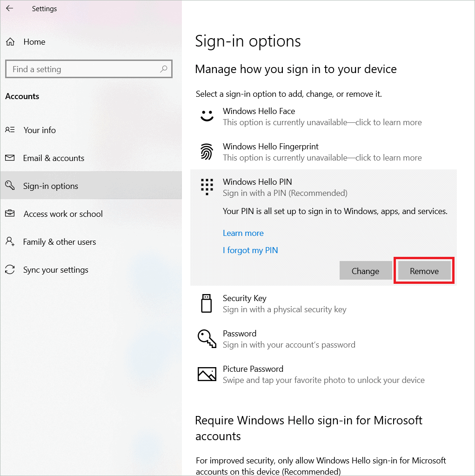Click the Fingerprint unavailable learn more text
This screenshot has width=475, height=476.
(x=322, y=158)
